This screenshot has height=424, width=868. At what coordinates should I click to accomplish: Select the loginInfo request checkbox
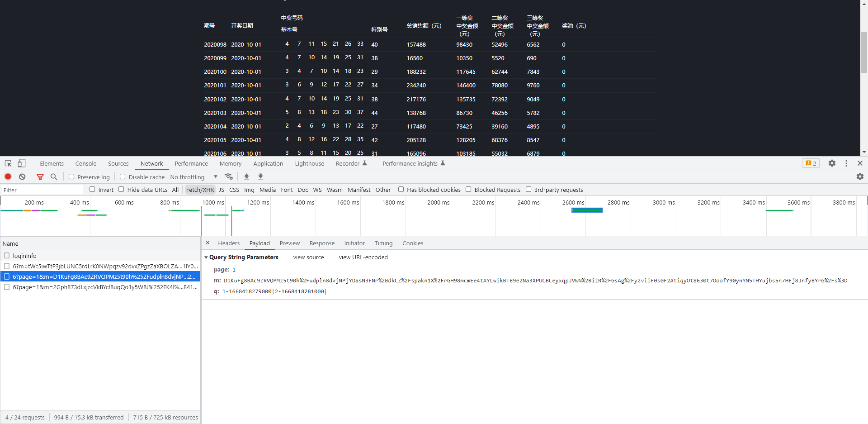pos(7,256)
